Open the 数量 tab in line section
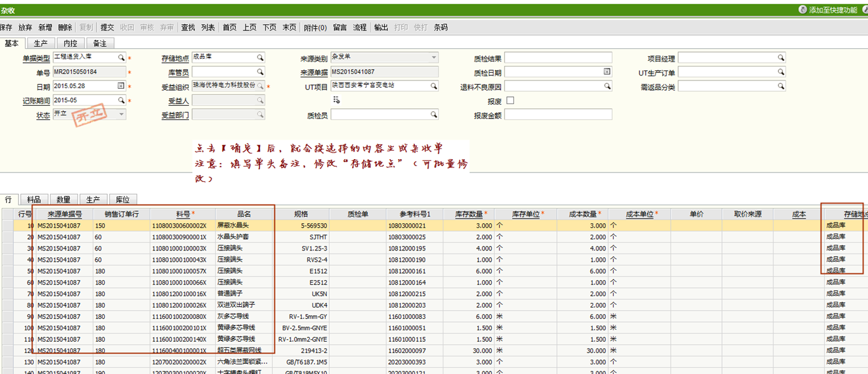This screenshot has height=374, width=868. pyautogui.click(x=63, y=200)
